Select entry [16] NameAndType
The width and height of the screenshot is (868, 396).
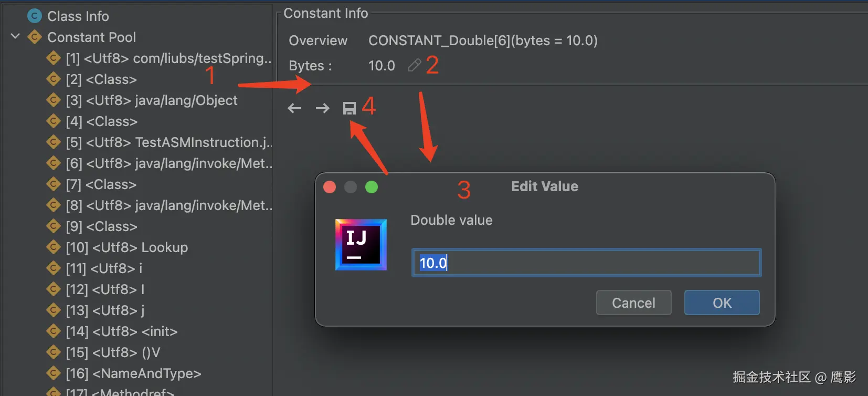coord(133,373)
